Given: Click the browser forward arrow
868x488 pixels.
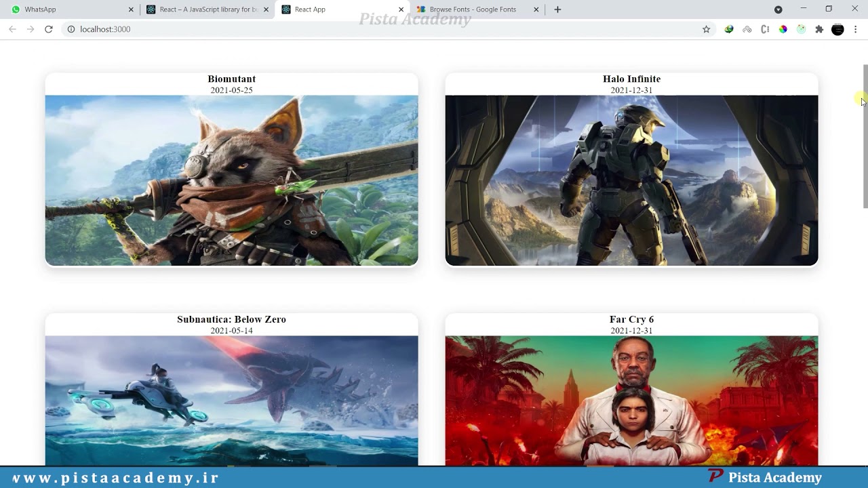Looking at the screenshot, I should coord(31,29).
